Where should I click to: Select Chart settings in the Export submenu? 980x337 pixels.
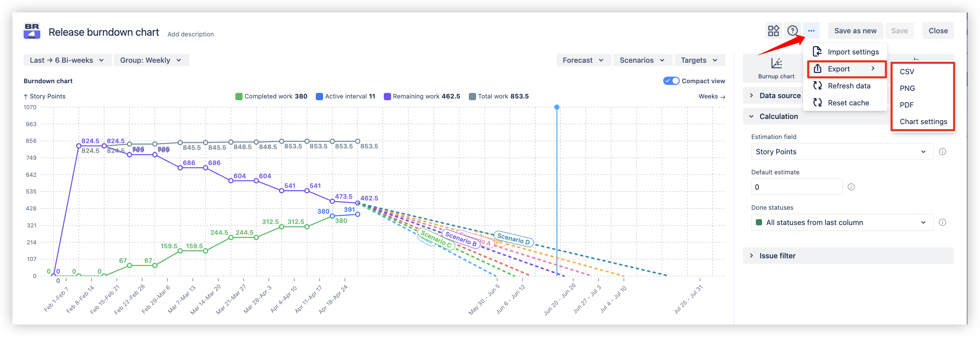[x=923, y=122]
